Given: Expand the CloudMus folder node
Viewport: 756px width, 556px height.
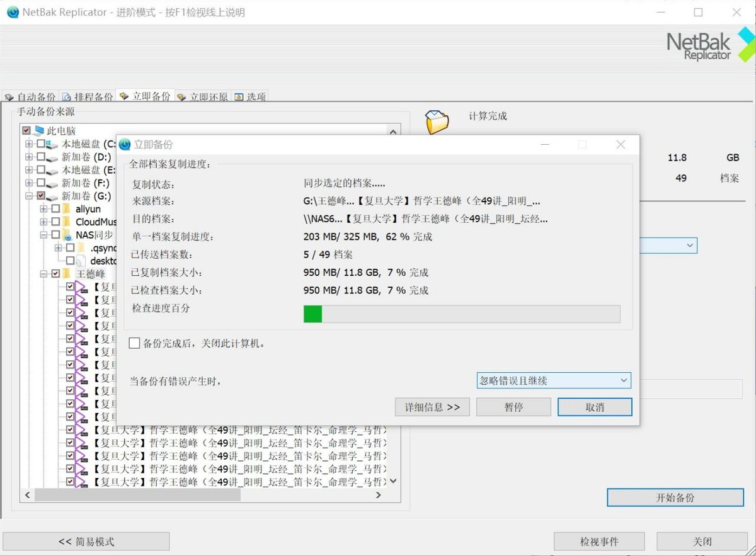Looking at the screenshot, I should coord(45,222).
